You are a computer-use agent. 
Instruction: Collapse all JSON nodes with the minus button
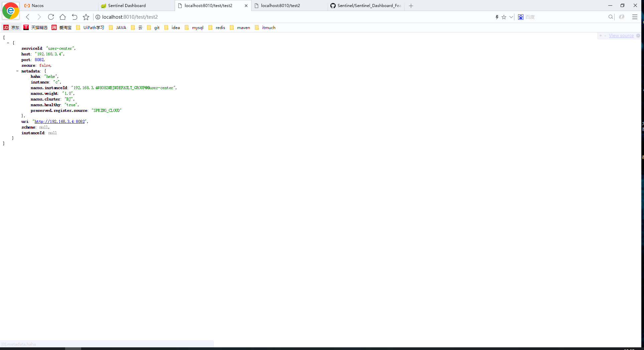coord(605,36)
